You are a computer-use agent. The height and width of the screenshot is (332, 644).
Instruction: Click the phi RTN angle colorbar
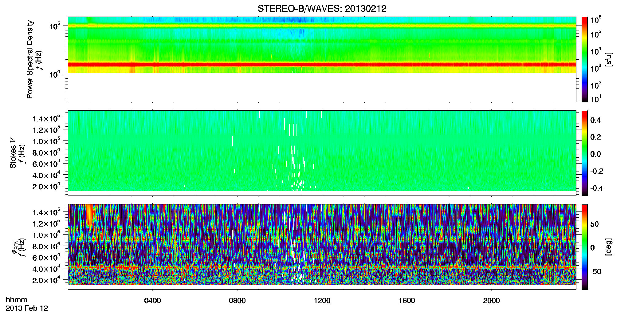pos(585,247)
